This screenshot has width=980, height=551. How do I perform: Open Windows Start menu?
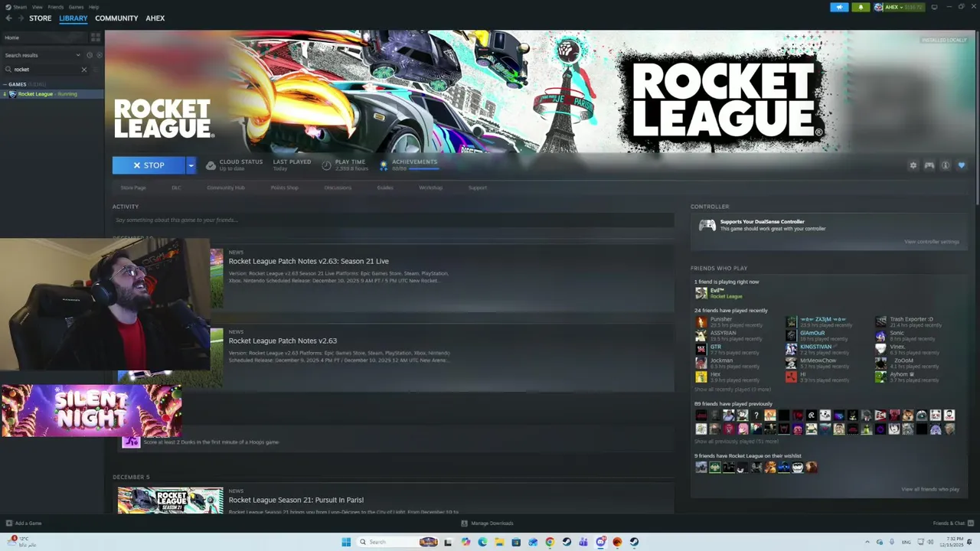pos(346,542)
